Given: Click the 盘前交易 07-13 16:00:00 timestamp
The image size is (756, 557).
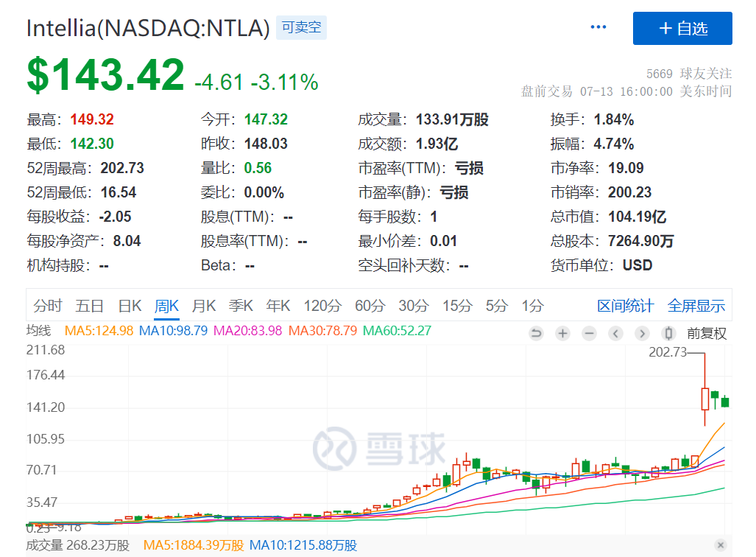Looking at the screenshot, I should 626,91.
